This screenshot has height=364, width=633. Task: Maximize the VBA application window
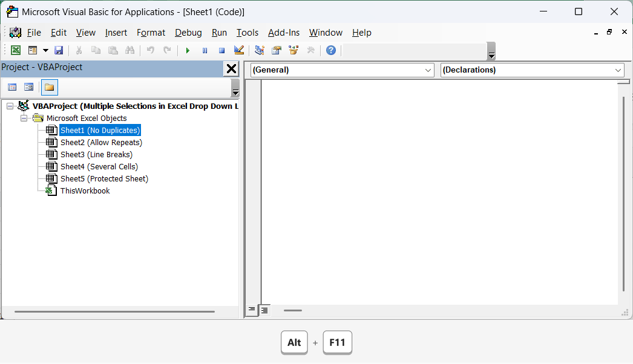point(579,11)
